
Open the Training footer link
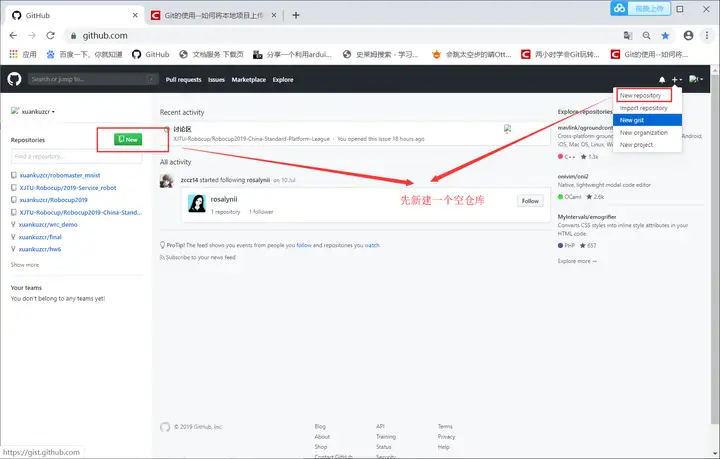point(386,437)
